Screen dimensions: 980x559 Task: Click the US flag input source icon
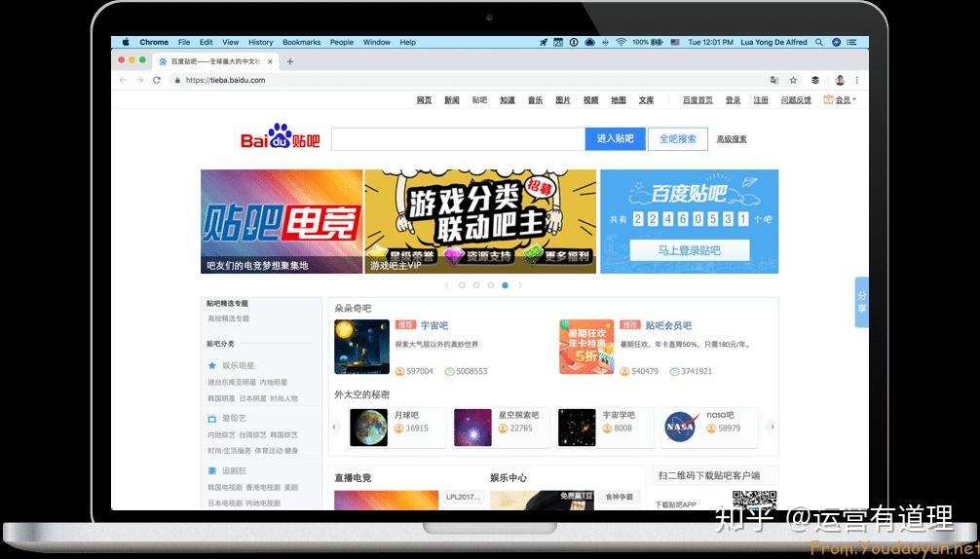click(675, 43)
